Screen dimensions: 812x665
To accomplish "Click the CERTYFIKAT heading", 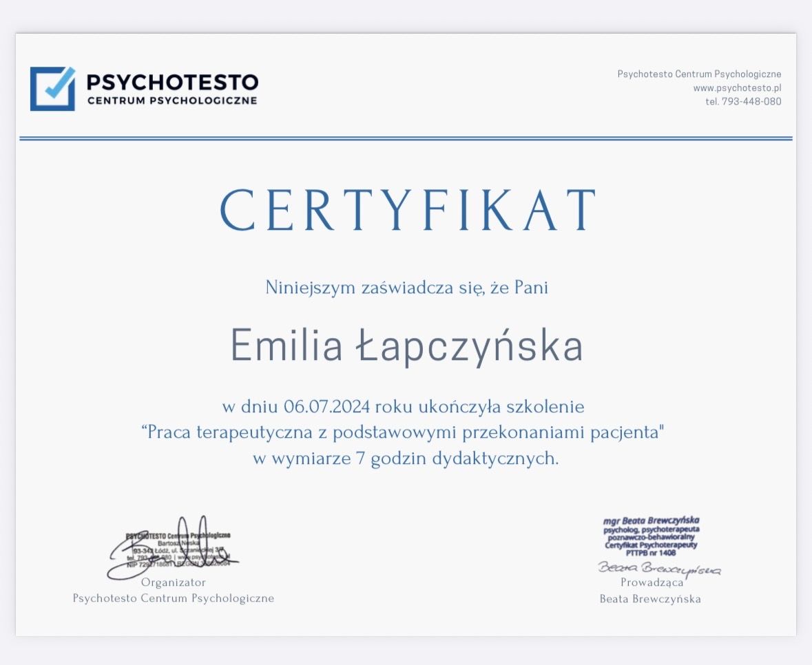I will (x=408, y=210).
